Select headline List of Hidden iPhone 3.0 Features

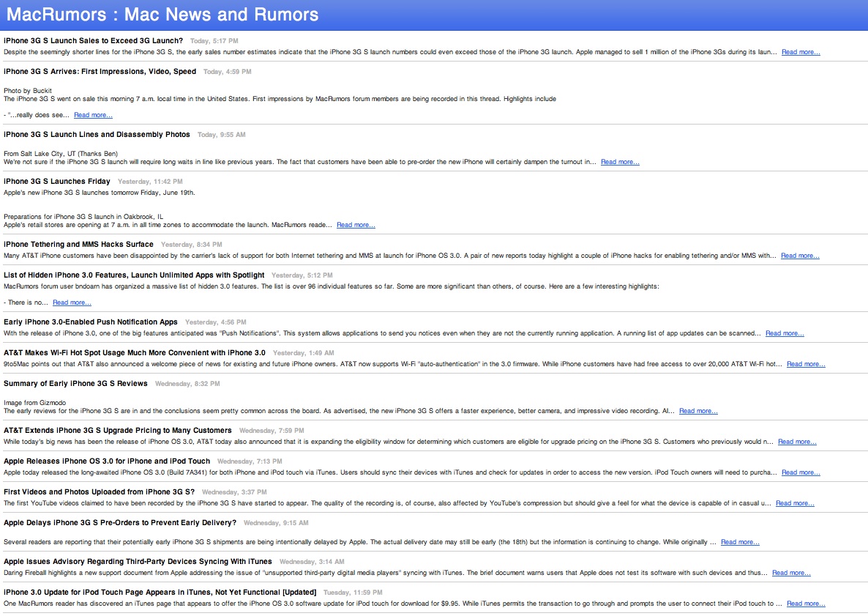[x=134, y=275]
